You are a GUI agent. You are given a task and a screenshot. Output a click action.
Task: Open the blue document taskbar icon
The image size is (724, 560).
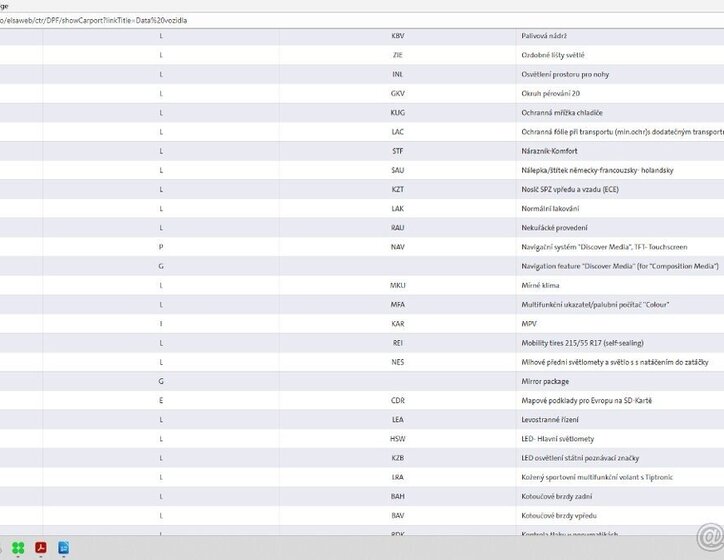click(64, 547)
